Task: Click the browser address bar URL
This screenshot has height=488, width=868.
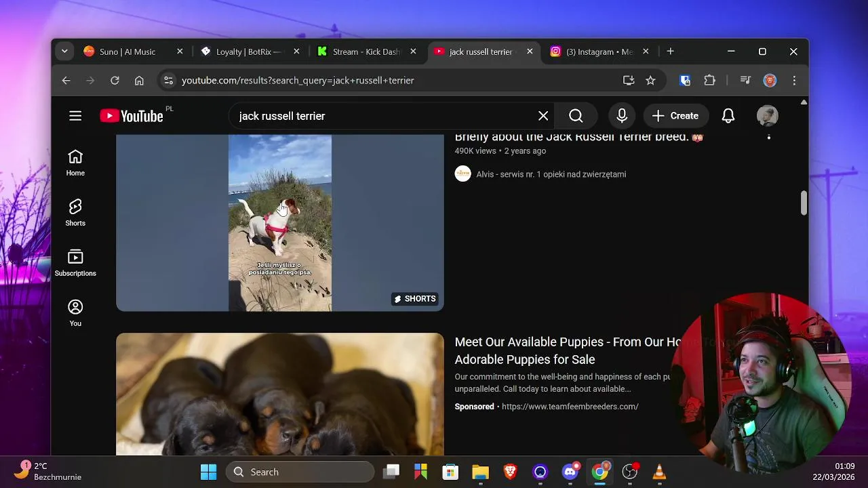Action: click(x=298, y=80)
